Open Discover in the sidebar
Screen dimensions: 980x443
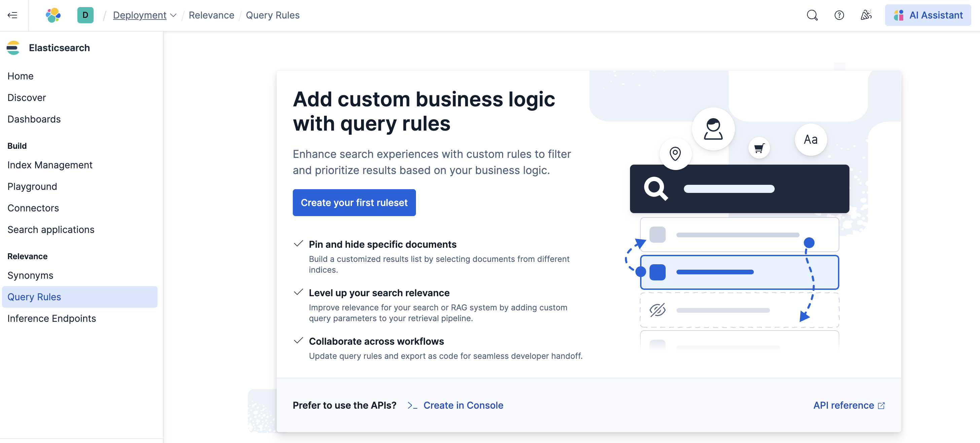(x=27, y=98)
